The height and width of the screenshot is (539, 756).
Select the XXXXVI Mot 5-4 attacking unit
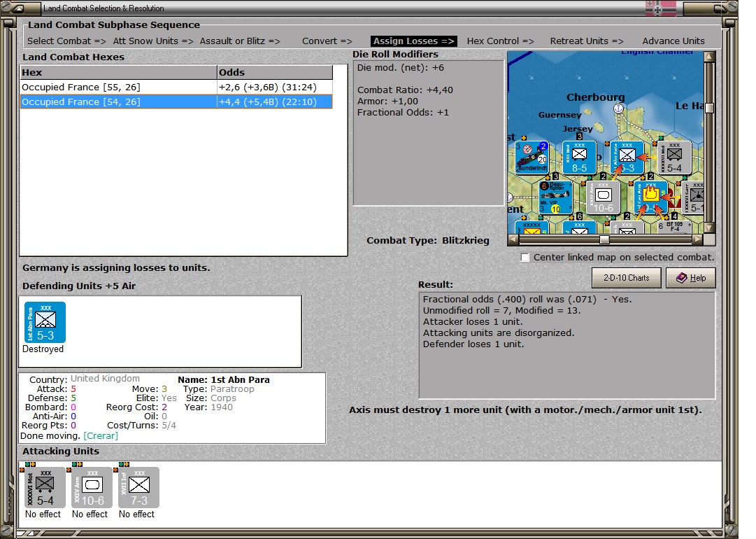tap(45, 487)
